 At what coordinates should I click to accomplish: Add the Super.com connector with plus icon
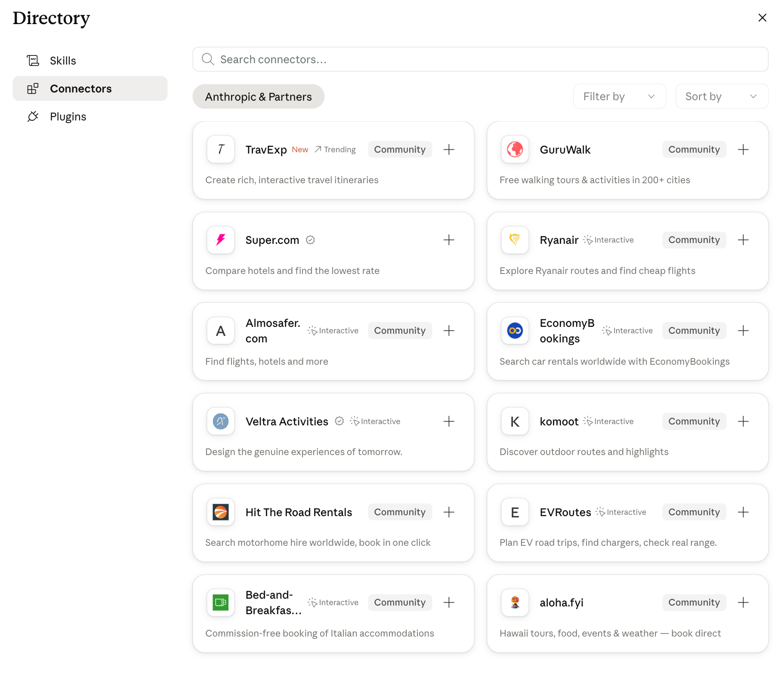[449, 240]
